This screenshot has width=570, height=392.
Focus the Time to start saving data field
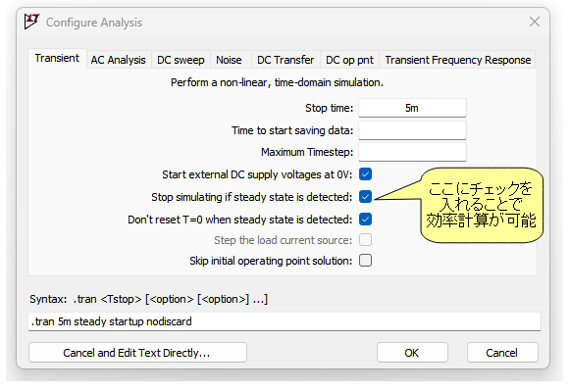point(412,130)
